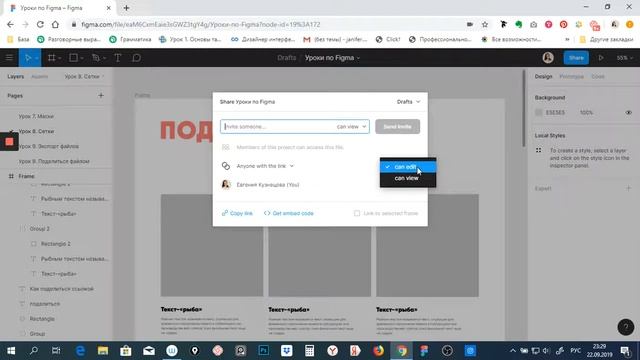This screenshot has height=360, width=640.
Task: Open a new browser tab
Action: (126, 8)
